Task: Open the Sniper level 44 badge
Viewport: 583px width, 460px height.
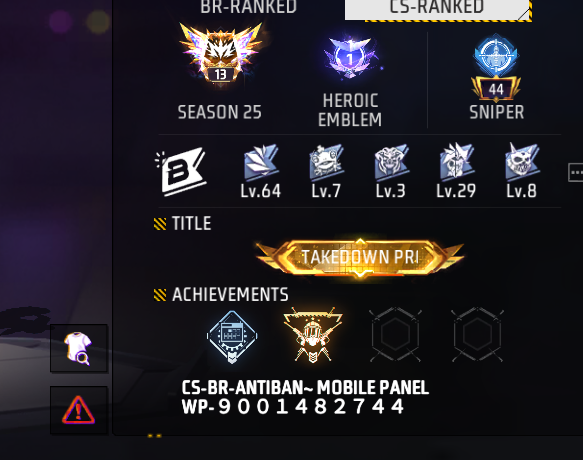Action: 496,68
